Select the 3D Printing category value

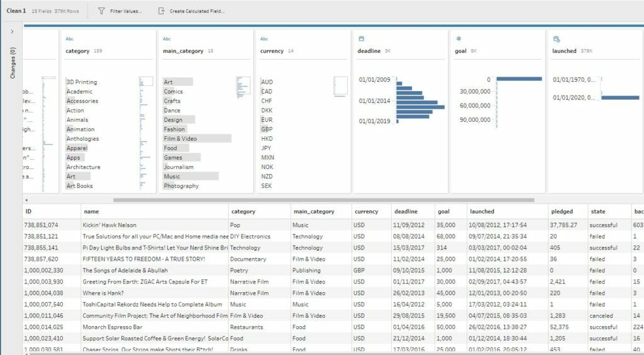[82, 82]
